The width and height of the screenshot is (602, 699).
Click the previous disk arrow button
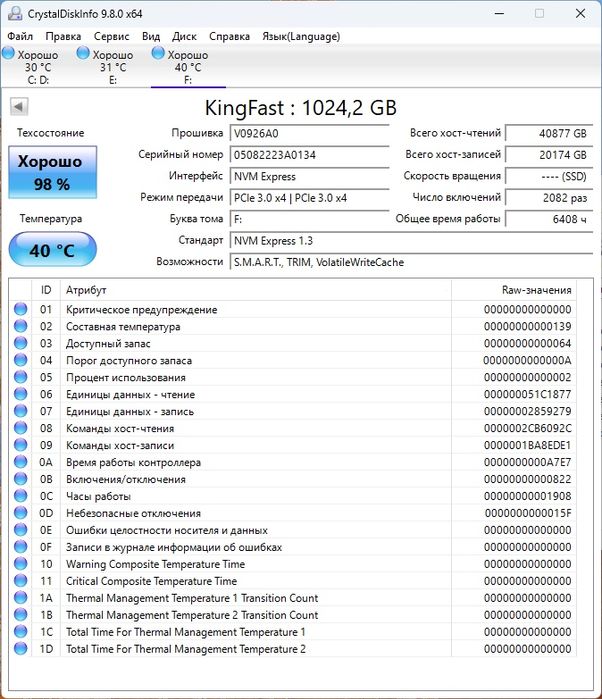(19, 107)
